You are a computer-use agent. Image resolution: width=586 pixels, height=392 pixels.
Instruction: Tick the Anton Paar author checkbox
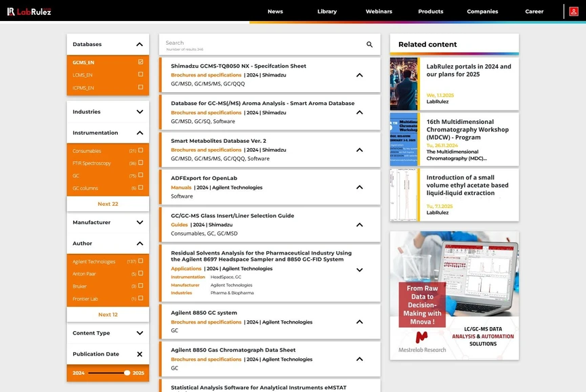(x=140, y=274)
